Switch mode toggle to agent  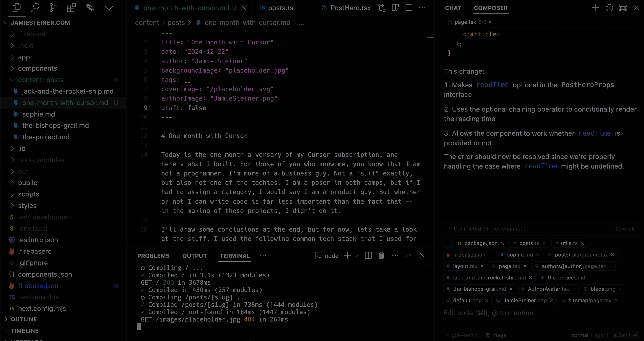tap(601, 335)
